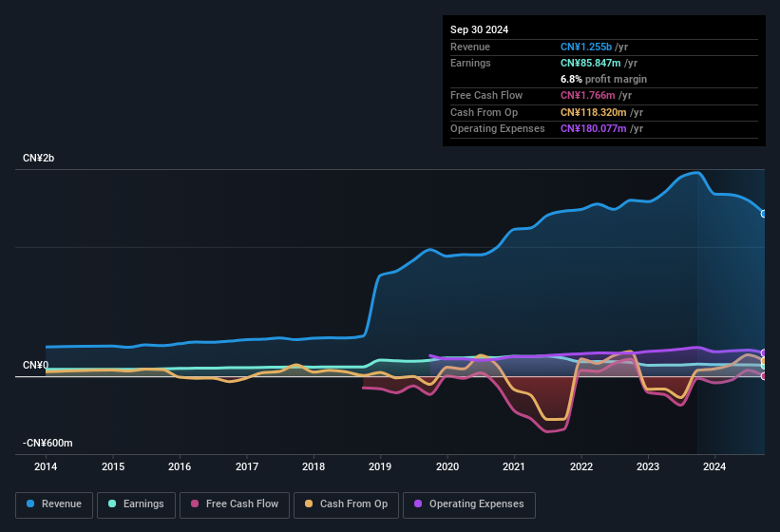
Task: Click the CN¥1.255b revenue value
Action: pyautogui.click(x=586, y=47)
